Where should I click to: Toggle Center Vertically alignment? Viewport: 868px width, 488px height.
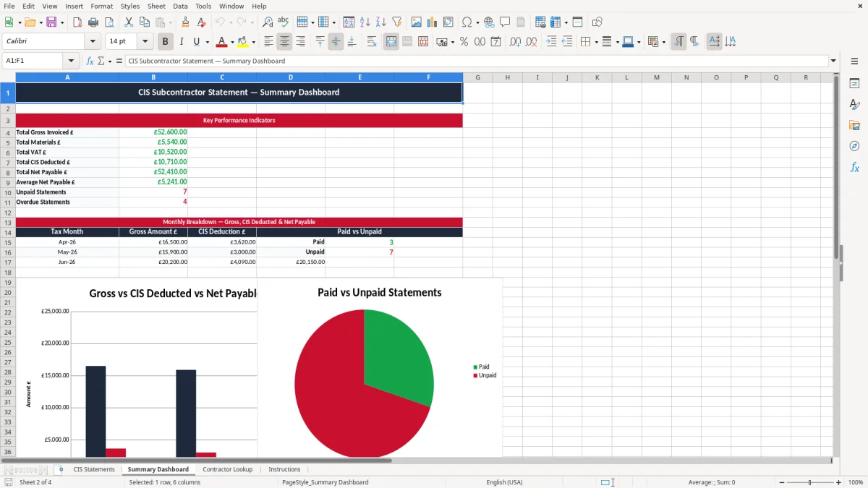pyautogui.click(x=336, y=42)
